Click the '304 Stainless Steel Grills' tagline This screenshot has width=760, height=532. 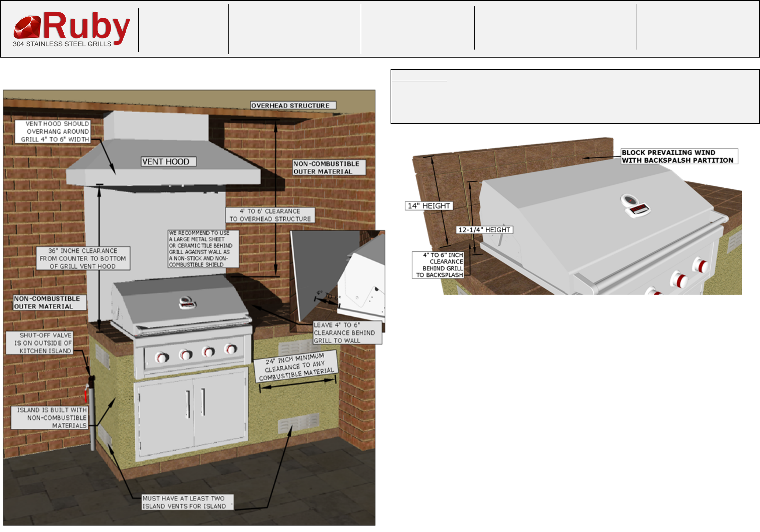point(62,44)
